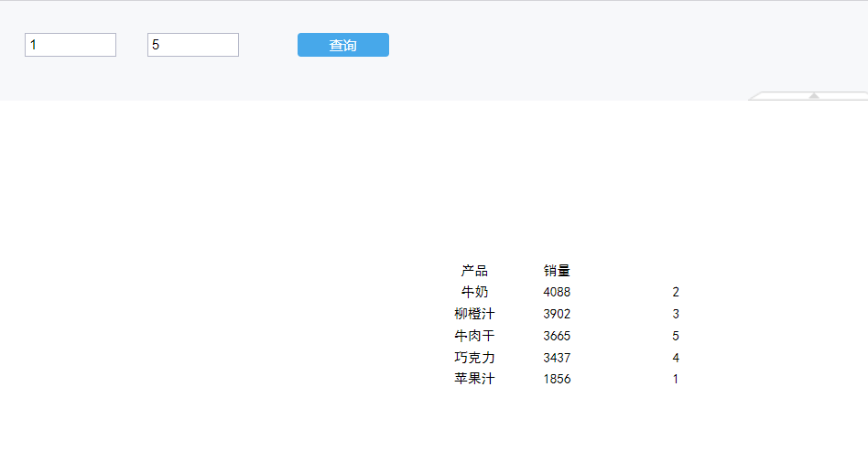Click the 巧克力 product cell
The height and width of the screenshot is (473, 868).
point(474,358)
